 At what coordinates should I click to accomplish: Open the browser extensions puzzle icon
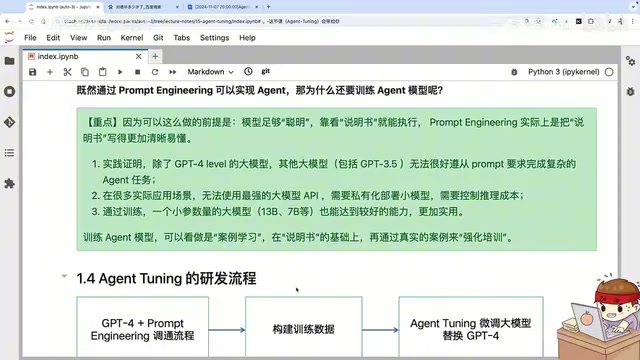coord(591,21)
